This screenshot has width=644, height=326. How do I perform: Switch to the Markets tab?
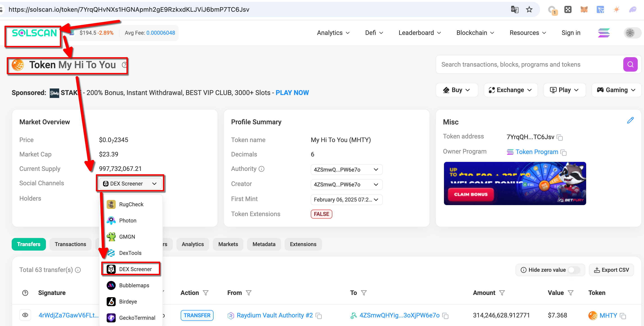pyautogui.click(x=228, y=244)
